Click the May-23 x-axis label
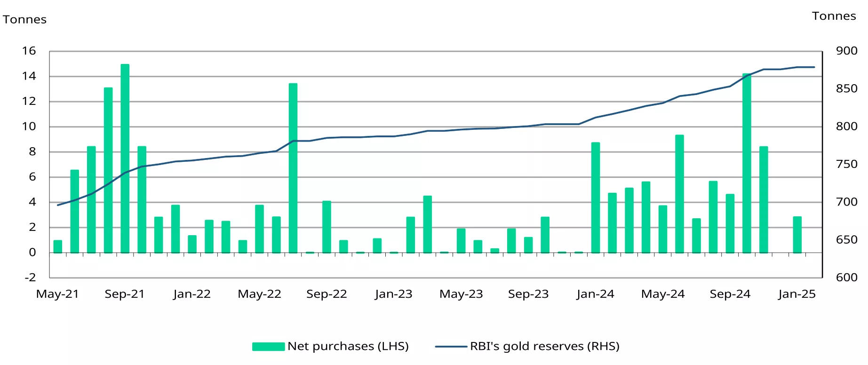 tap(461, 294)
